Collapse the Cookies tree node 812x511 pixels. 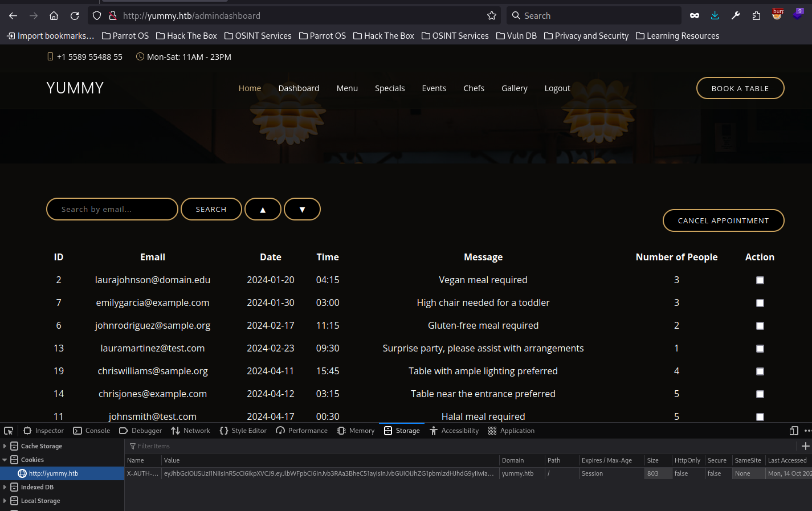[5, 460]
